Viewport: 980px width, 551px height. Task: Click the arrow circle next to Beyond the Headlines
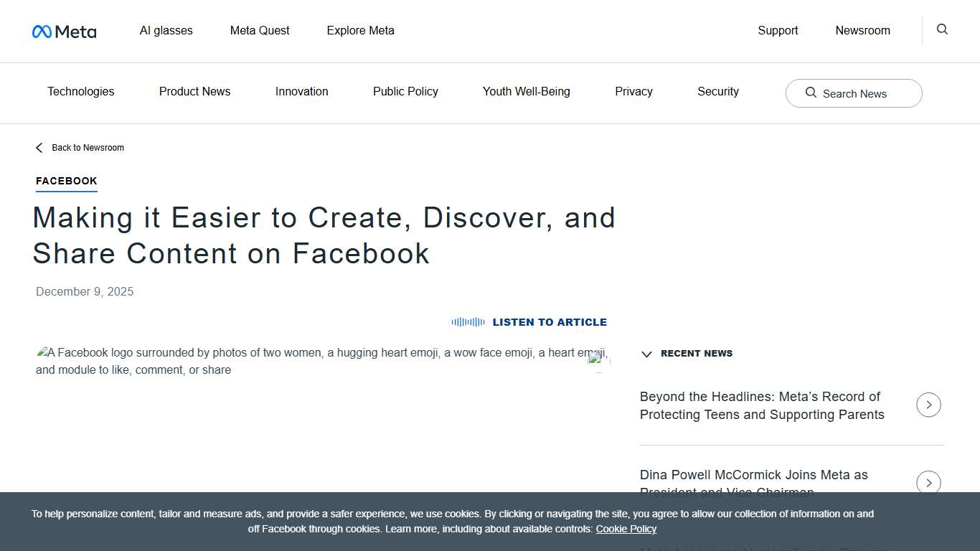928,405
